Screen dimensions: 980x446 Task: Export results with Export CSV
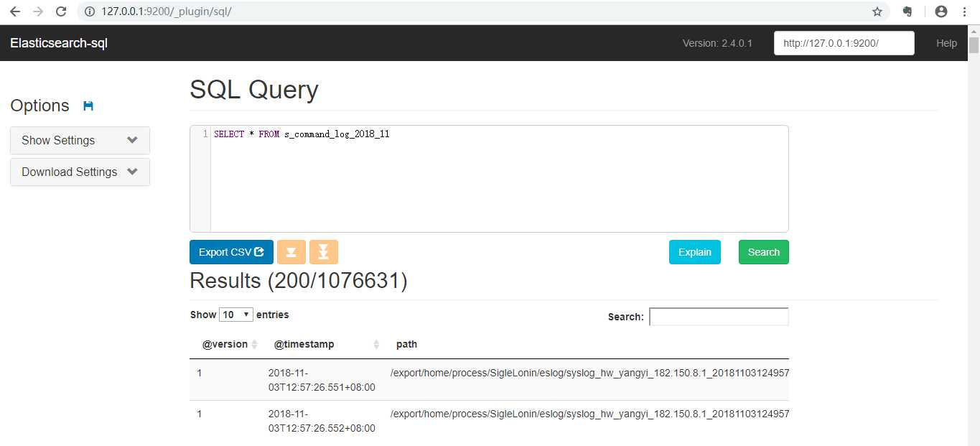pyautogui.click(x=231, y=252)
